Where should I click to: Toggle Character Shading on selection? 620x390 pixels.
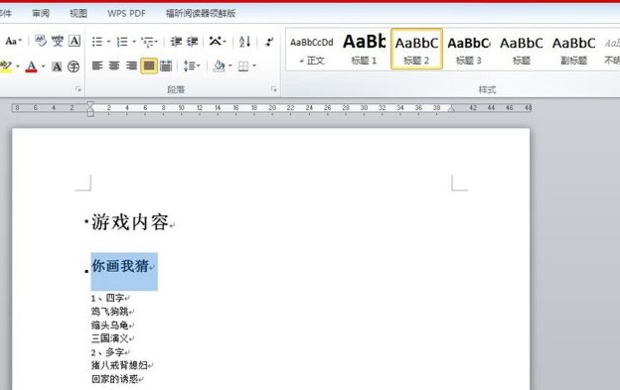[x=57, y=66]
